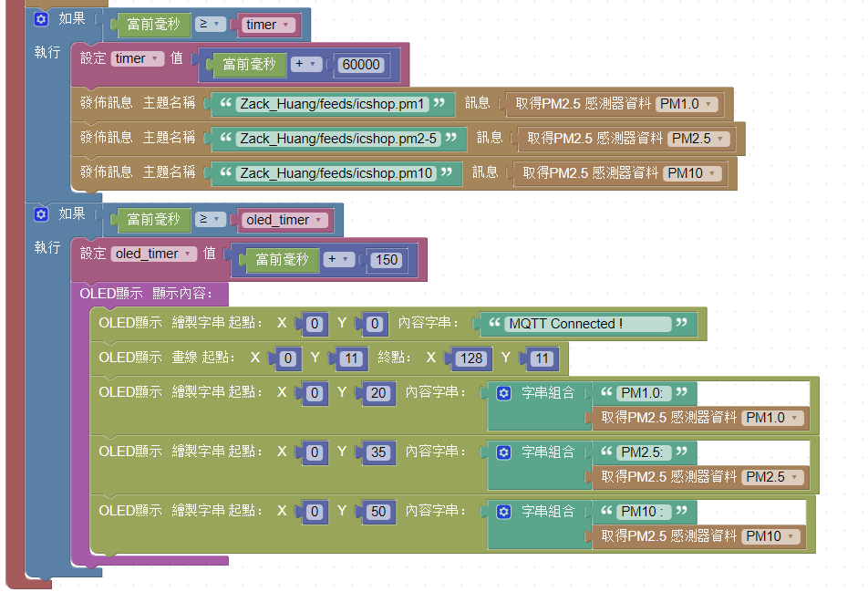This screenshot has height=592, width=868.
Task: Open gear icon of PM10 string-join block
Action: tap(503, 512)
